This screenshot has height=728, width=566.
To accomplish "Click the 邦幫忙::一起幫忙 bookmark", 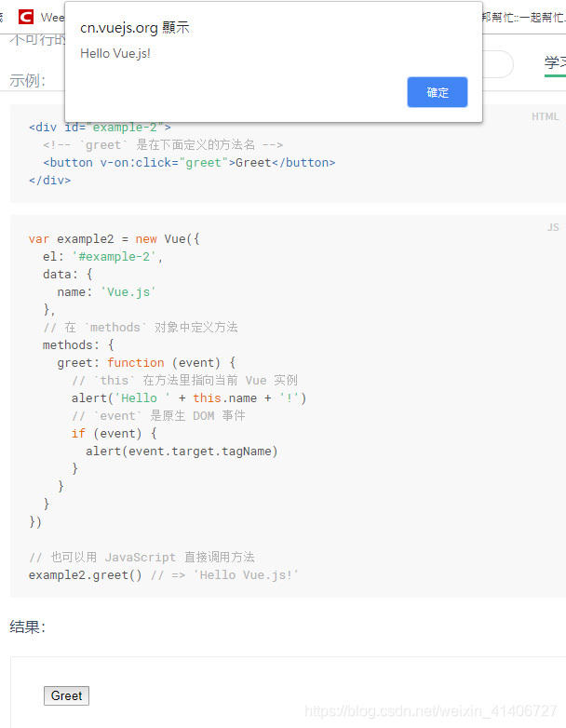I will (523, 17).
